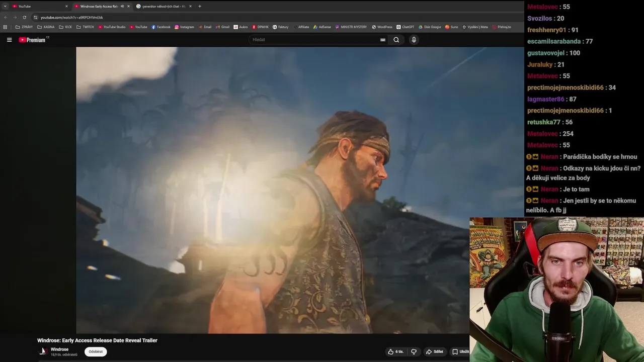Click chat user lagmaster86

(545, 99)
